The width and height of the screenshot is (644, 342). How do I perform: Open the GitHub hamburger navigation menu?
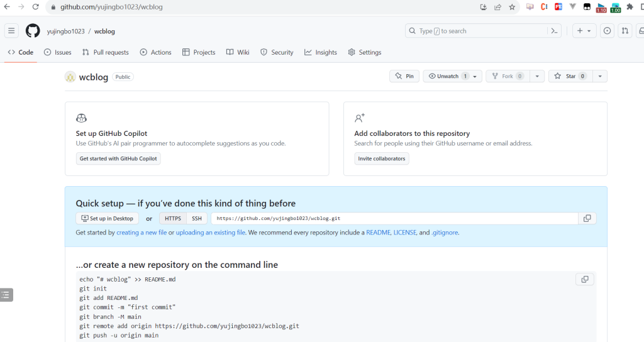[11, 31]
